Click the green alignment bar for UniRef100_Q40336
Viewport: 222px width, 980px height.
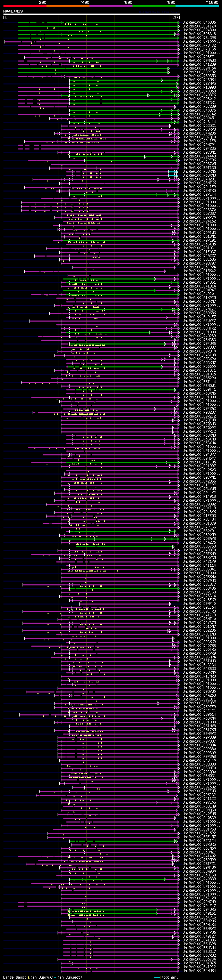click(98, 23)
